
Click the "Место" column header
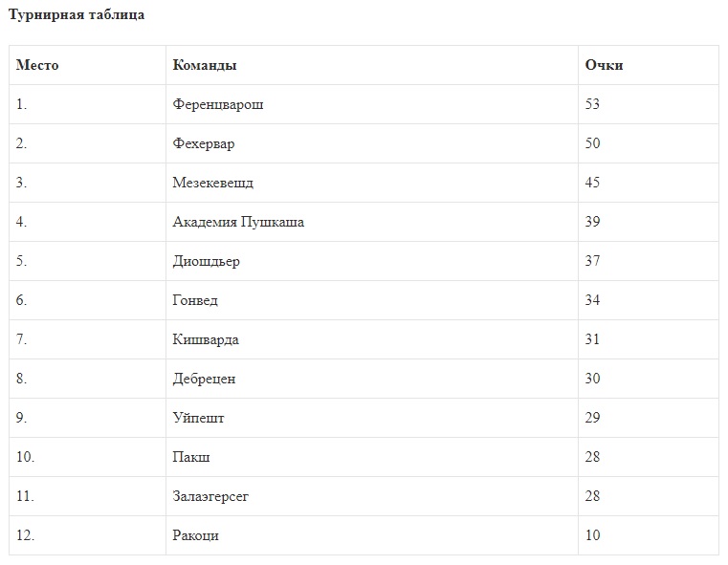(37, 65)
